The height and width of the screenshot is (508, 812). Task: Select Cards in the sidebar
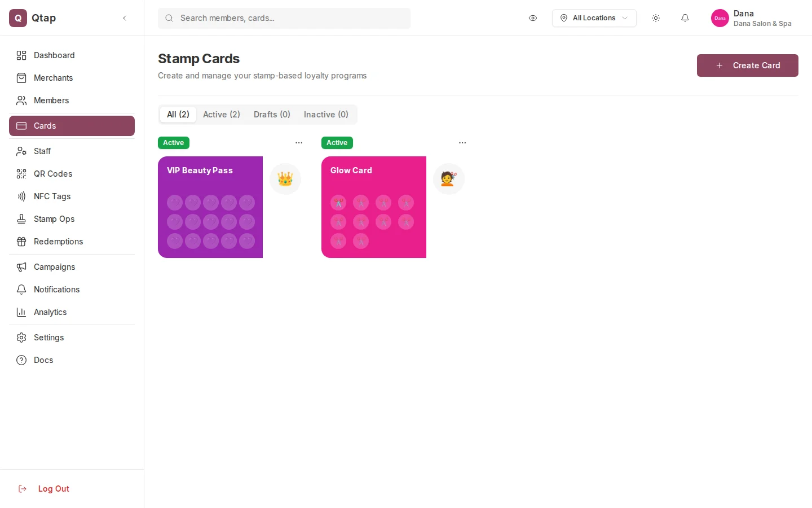[x=72, y=126]
